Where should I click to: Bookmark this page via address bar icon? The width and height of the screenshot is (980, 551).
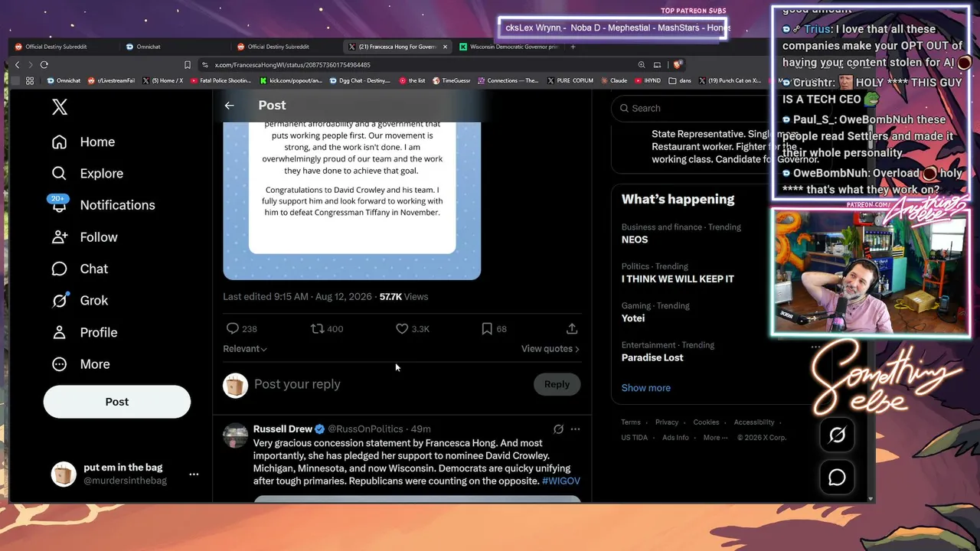188,65
